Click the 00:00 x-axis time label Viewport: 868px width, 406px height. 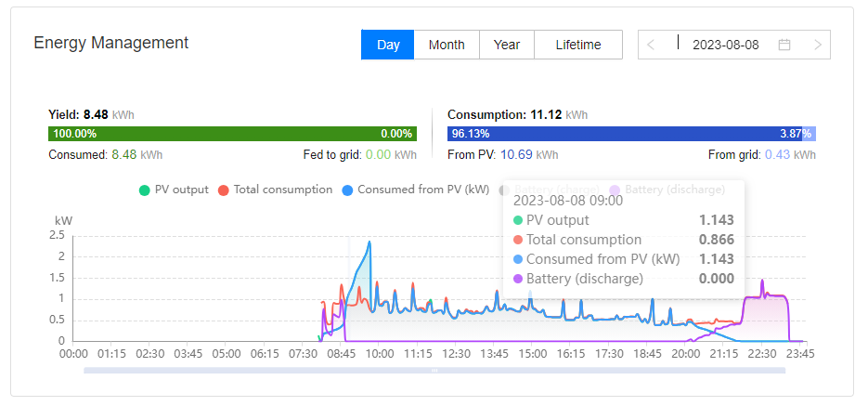pyautogui.click(x=73, y=354)
